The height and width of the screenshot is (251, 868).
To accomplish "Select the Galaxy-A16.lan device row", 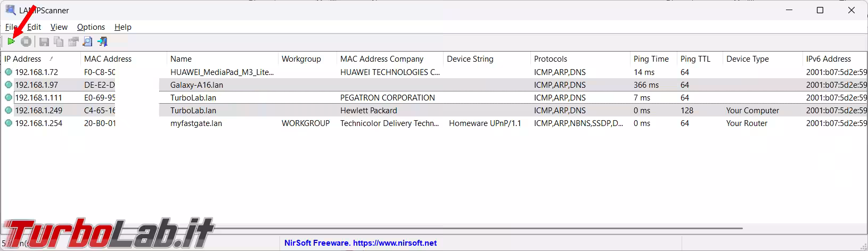I will pyautogui.click(x=196, y=85).
